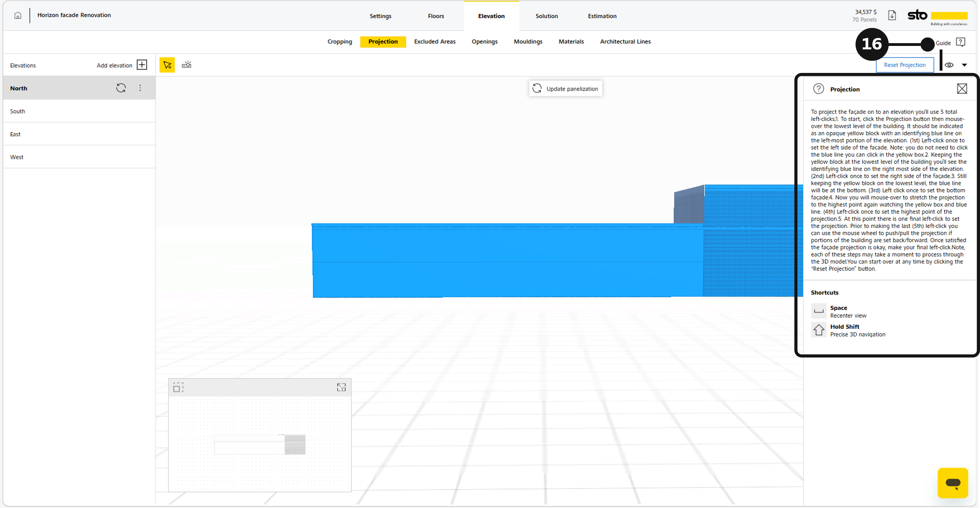This screenshot has height=508, width=980.
Task: Click the Shortcuts heading
Action: tap(824, 292)
